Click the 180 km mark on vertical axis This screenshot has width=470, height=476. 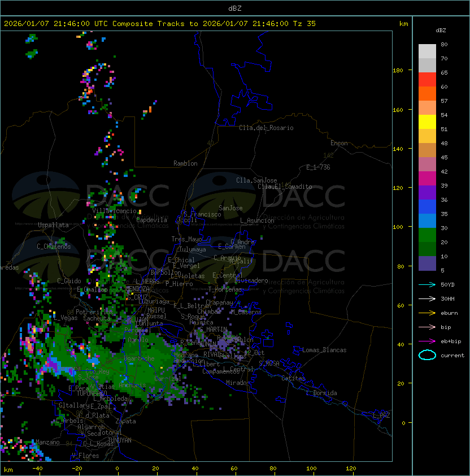coord(398,71)
